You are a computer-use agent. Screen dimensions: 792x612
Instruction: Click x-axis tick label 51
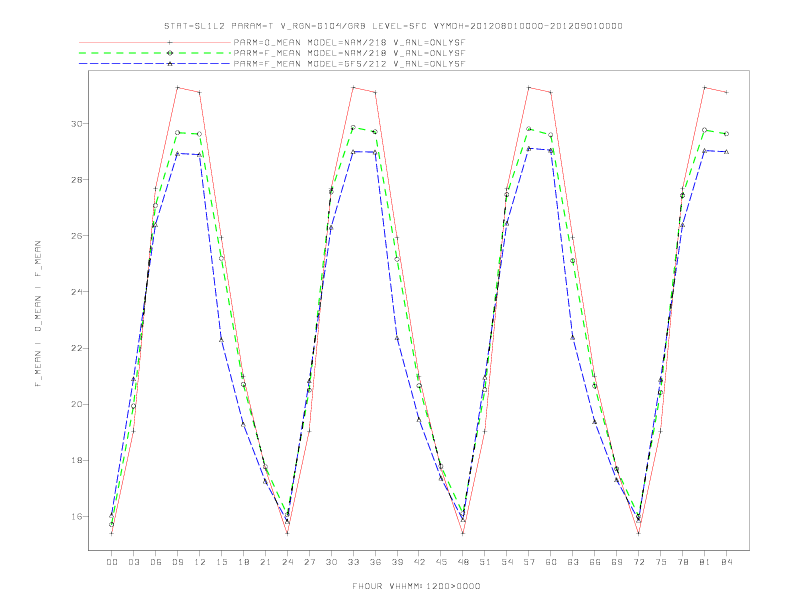coord(485,562)
